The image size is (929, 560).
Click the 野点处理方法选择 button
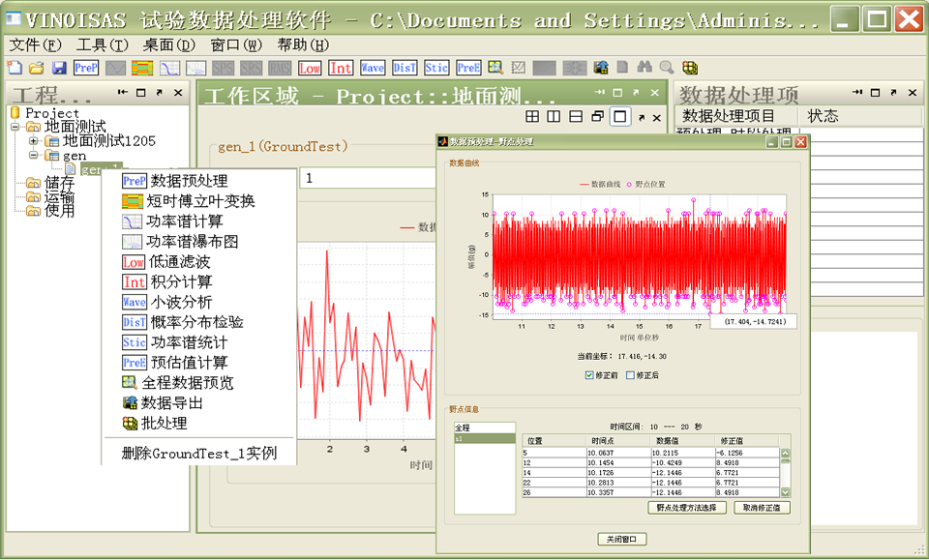coord(687,508)
